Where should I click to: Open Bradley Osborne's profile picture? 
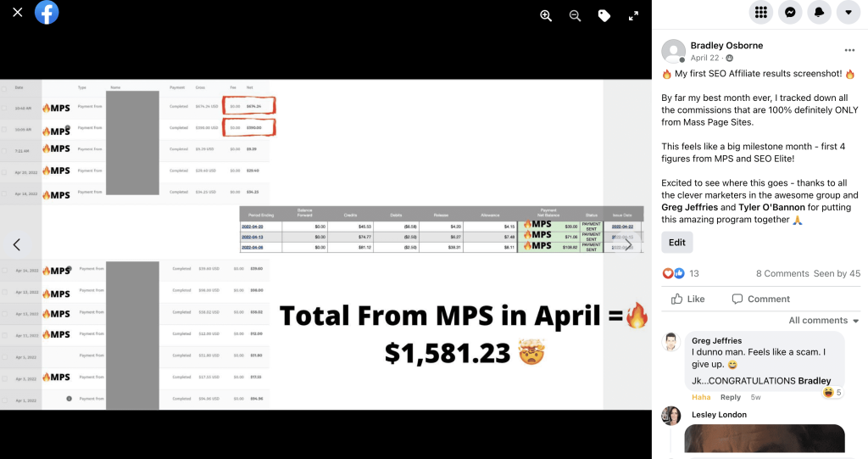[673, 51]
